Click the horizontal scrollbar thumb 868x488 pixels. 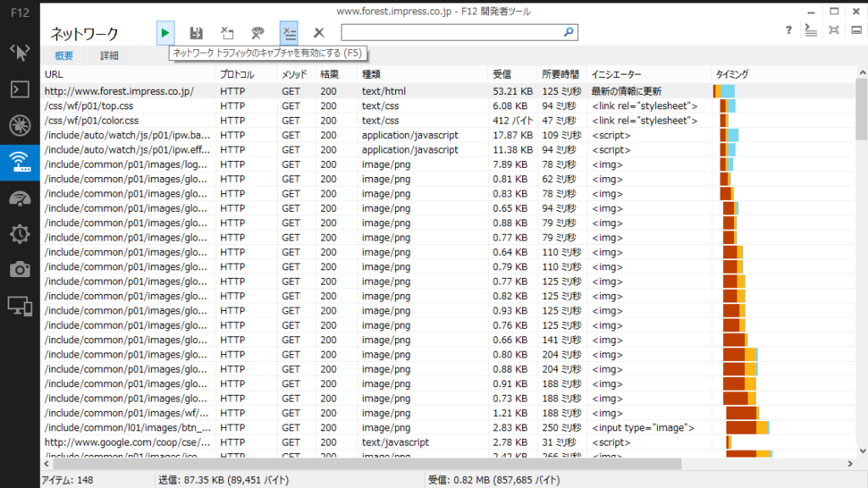tap(367, 463)
